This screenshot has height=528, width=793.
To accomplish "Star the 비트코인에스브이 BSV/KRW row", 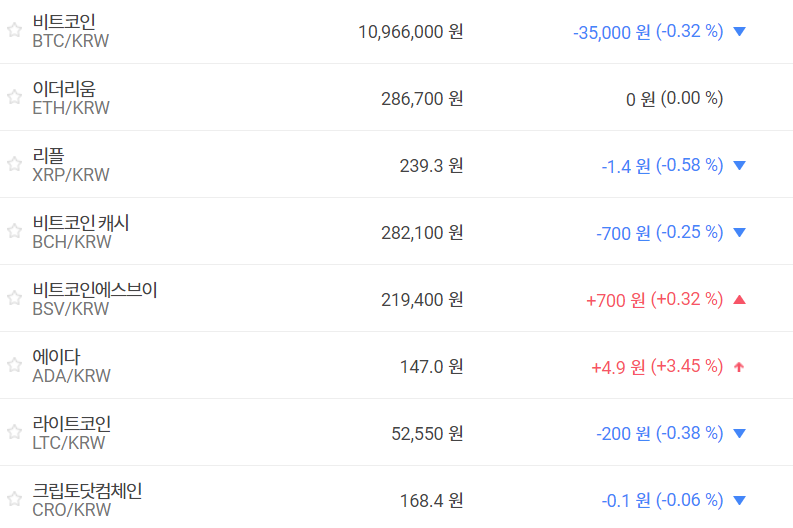I will pyautogui.click(x=14, y=298).
